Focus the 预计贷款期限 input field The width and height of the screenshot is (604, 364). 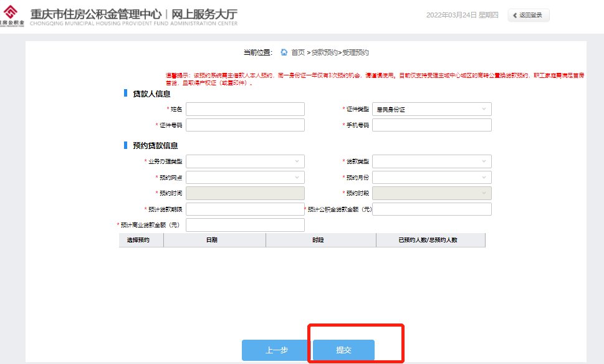point(245,209)
